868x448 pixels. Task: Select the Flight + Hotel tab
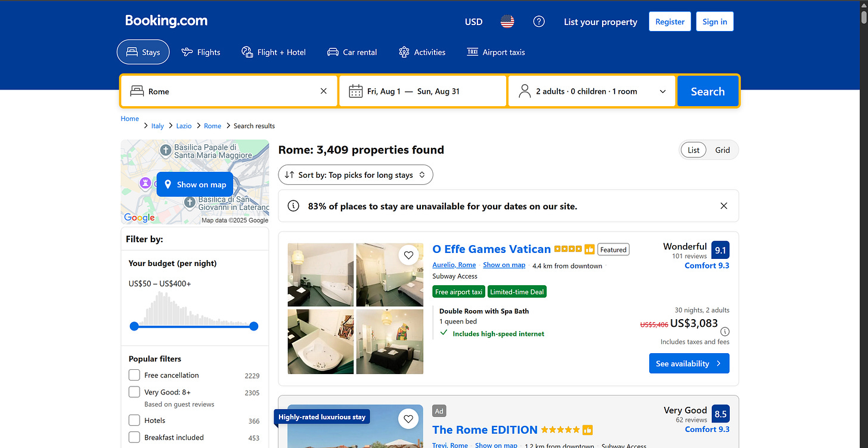point(274,52)
